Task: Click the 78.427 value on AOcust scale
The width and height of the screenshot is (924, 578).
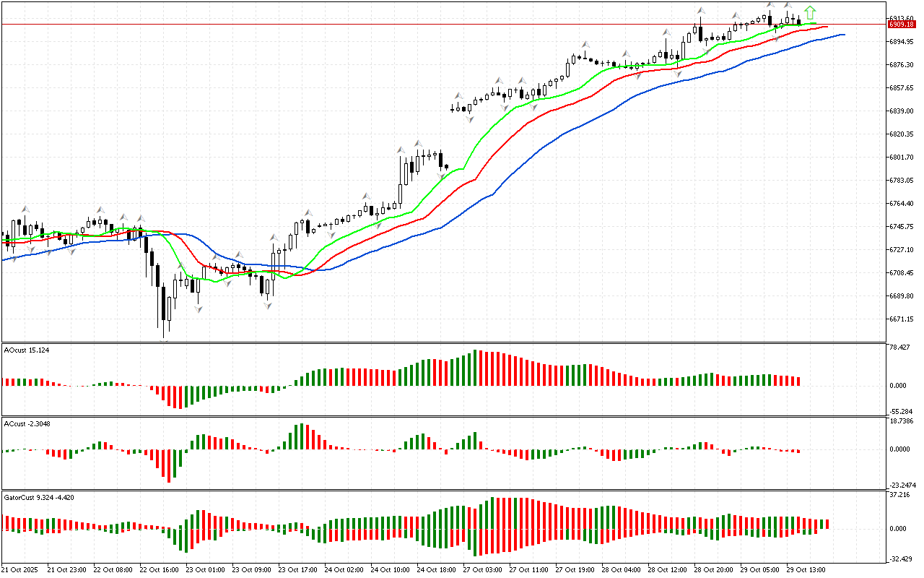Action: coord(900,348)
